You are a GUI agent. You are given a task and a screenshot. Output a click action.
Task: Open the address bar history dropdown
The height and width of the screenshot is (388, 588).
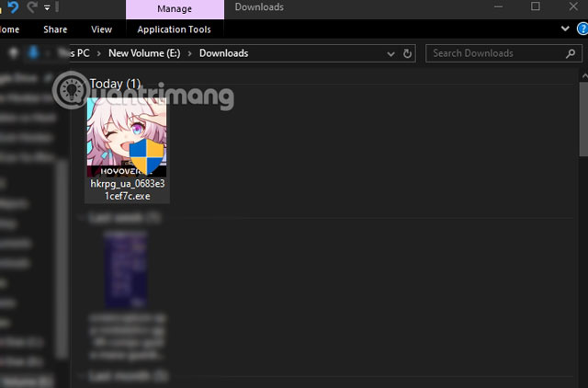tap(390, 54)
